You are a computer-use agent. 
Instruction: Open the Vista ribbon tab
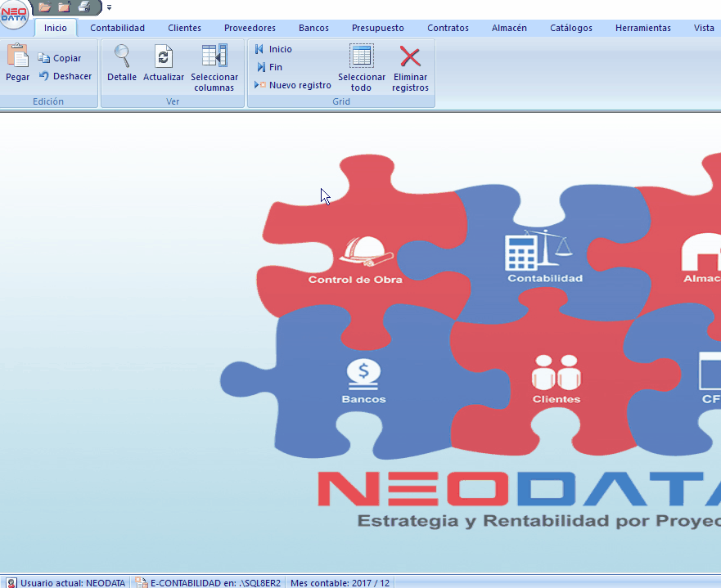pyautogui.click(x=704, y=28)
